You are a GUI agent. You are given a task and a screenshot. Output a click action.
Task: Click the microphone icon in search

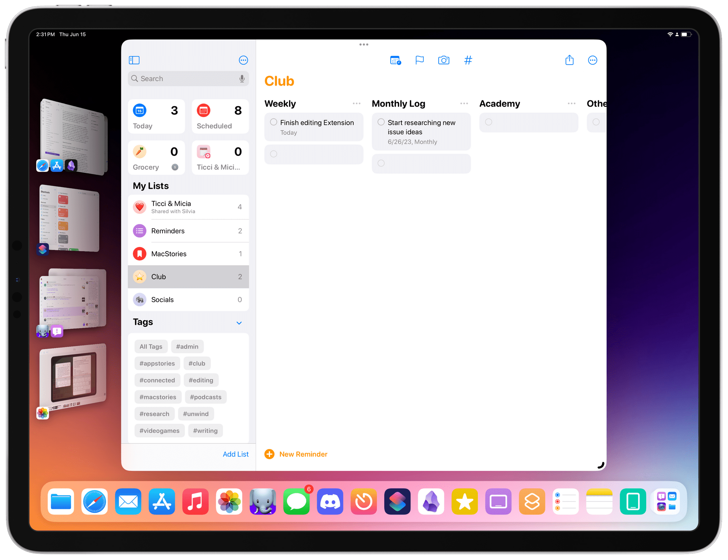pos(242,78)
